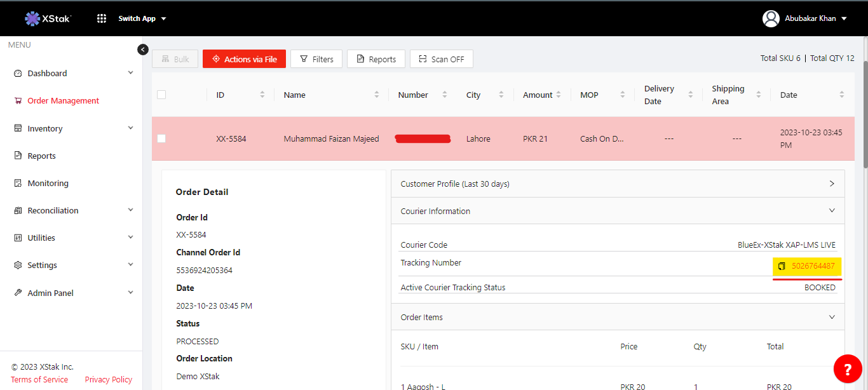868x390 pixels.
Task: Open the app grid launcher icon
Action: [x=102, y=18]
